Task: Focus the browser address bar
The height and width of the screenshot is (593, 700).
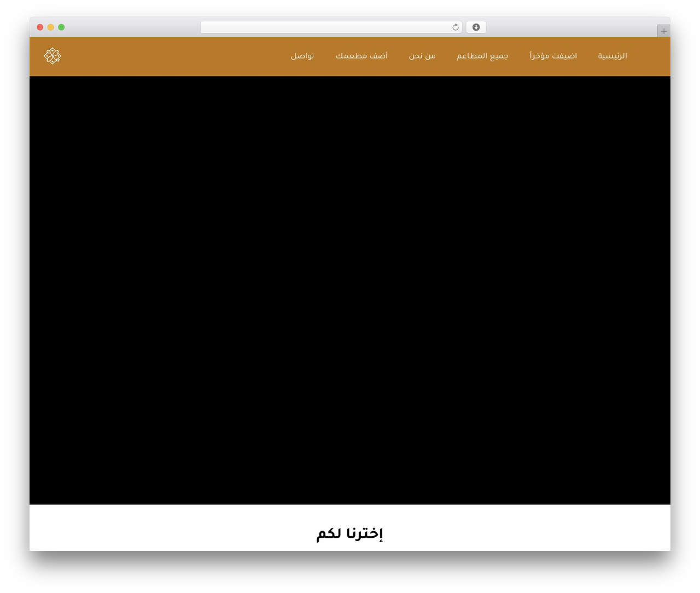Action: 331,27
